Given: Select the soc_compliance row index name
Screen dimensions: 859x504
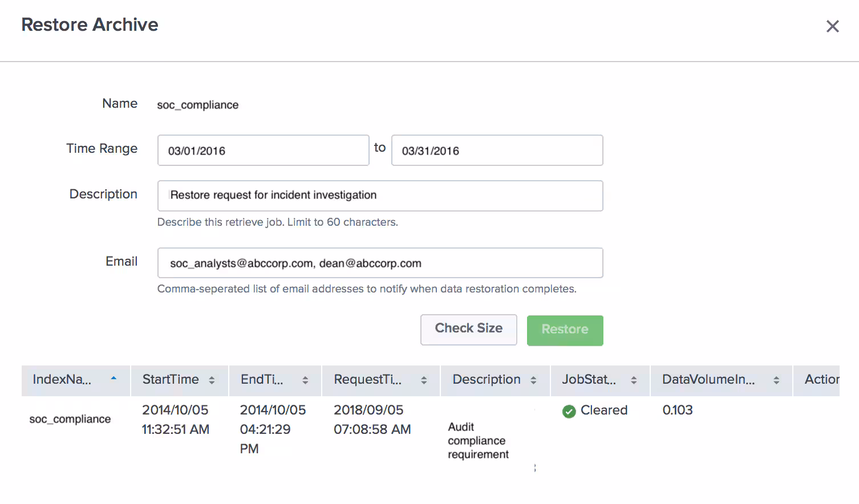Looking at the screenshot, I should tap(70, 419).
